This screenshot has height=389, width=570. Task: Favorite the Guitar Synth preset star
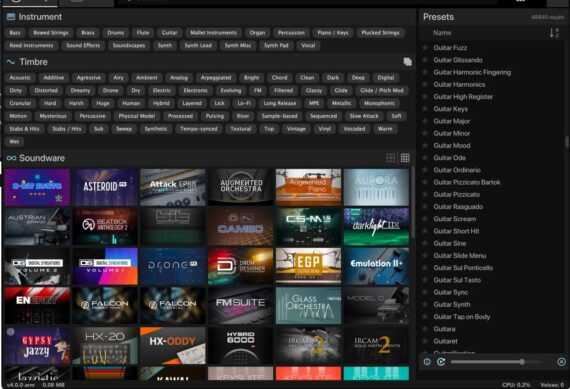coord(425,304)
